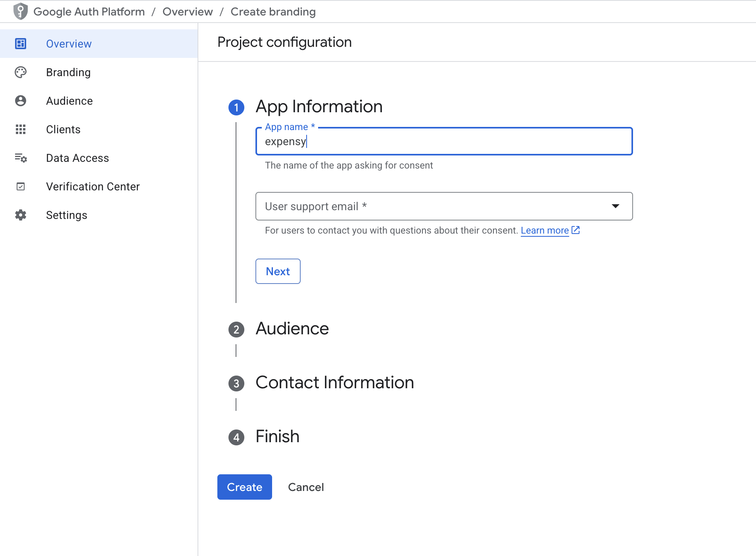Open Settings using the gear icon
This screenshot has width=756, height=556.
[x=20, y=215]
